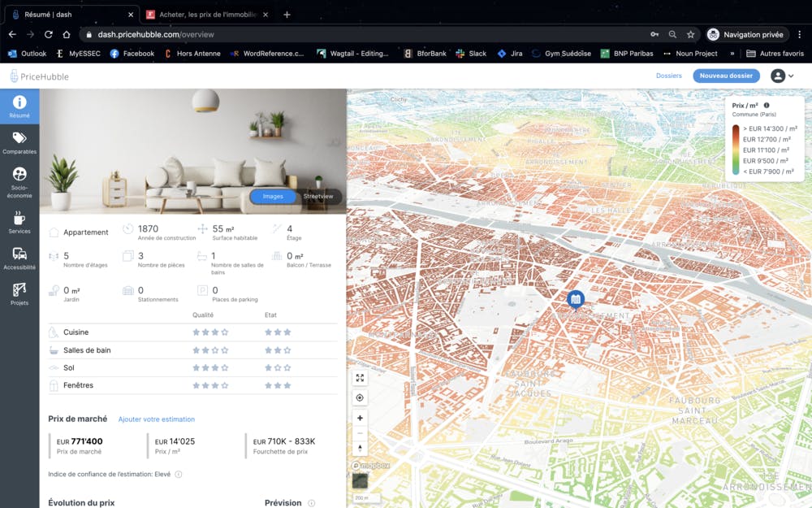Bookmark this page with the star icon
The image size is (812, 508).
tap(690, 34)
